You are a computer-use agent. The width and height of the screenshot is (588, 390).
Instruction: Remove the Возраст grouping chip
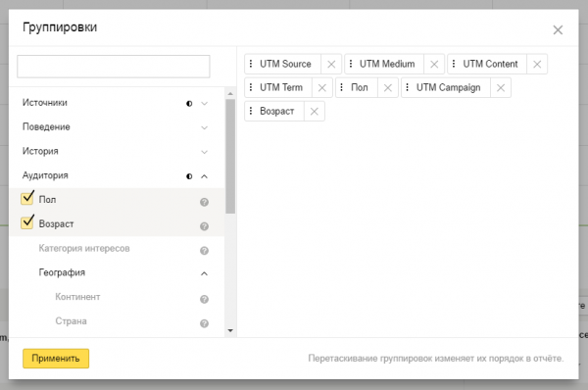315,112
